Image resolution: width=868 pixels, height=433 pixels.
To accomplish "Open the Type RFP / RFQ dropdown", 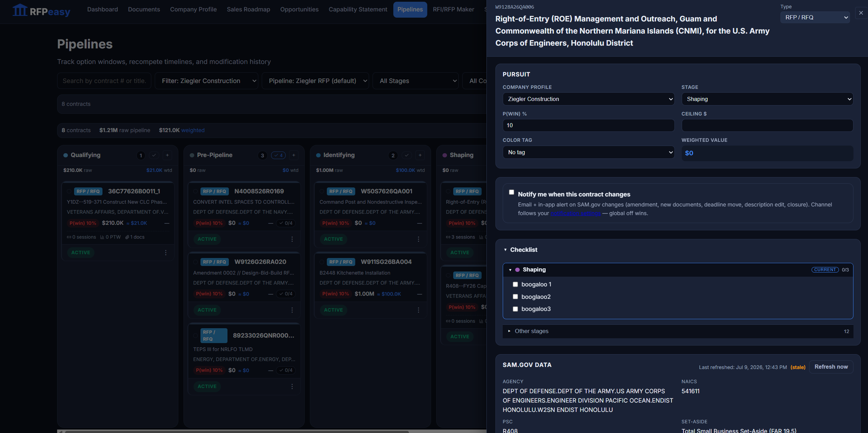I will pyautogui.click(x=815, y=17).
